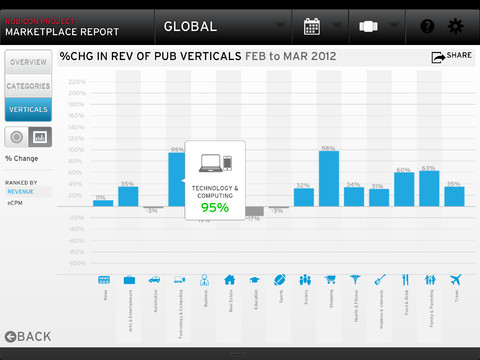Select the Real Estate house icon

tap(230, 280)
